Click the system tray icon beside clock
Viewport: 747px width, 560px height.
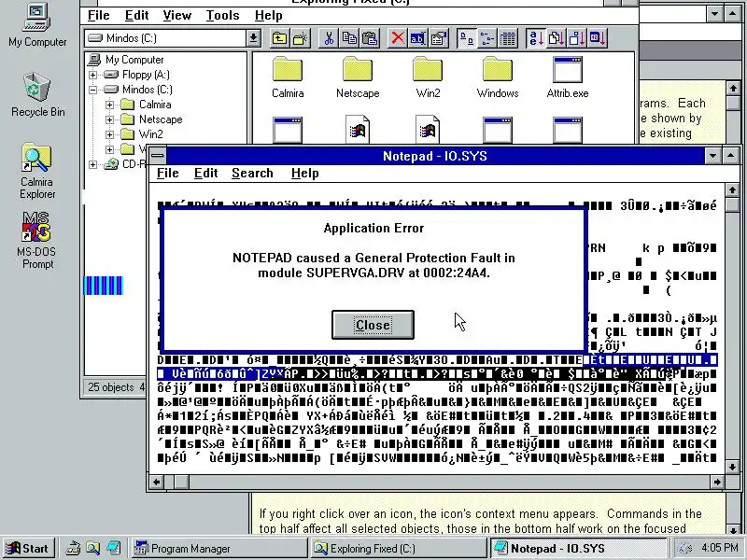[684, 549]
